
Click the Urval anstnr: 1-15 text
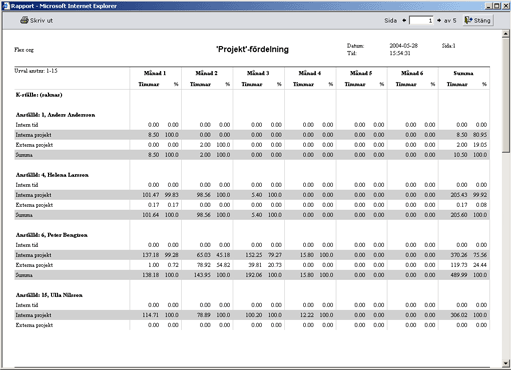36,71
